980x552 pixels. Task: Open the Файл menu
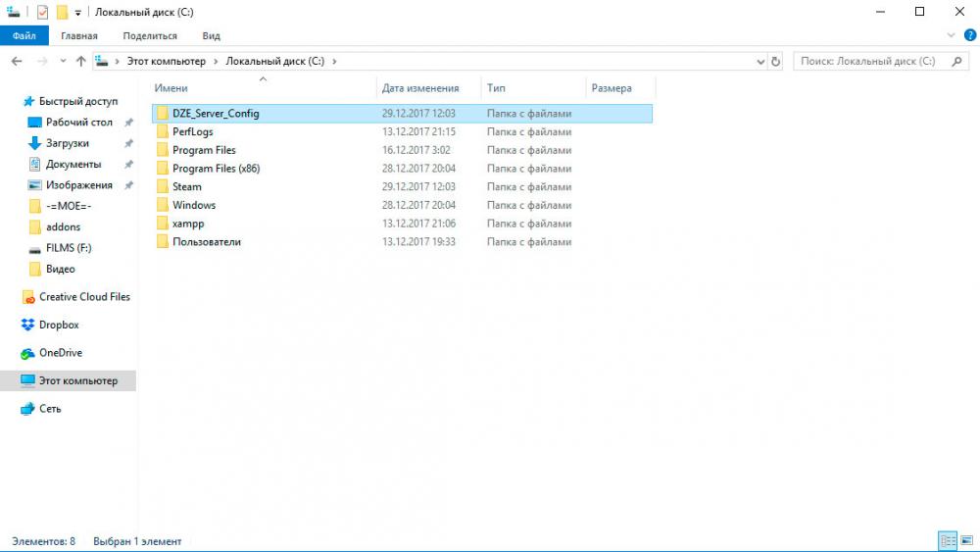[x=24, y=35]
